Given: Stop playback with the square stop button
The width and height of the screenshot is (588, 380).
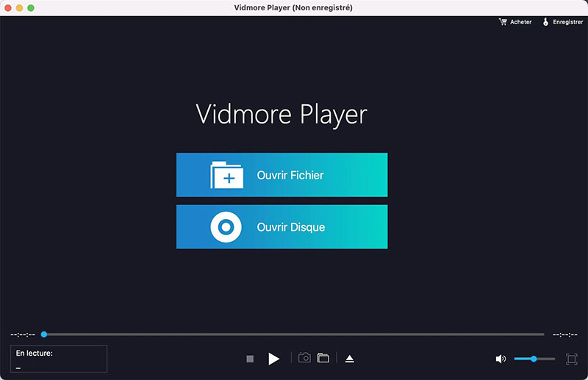Looking at the screenshot, I should pyautogui.click(x=250, y=359).
